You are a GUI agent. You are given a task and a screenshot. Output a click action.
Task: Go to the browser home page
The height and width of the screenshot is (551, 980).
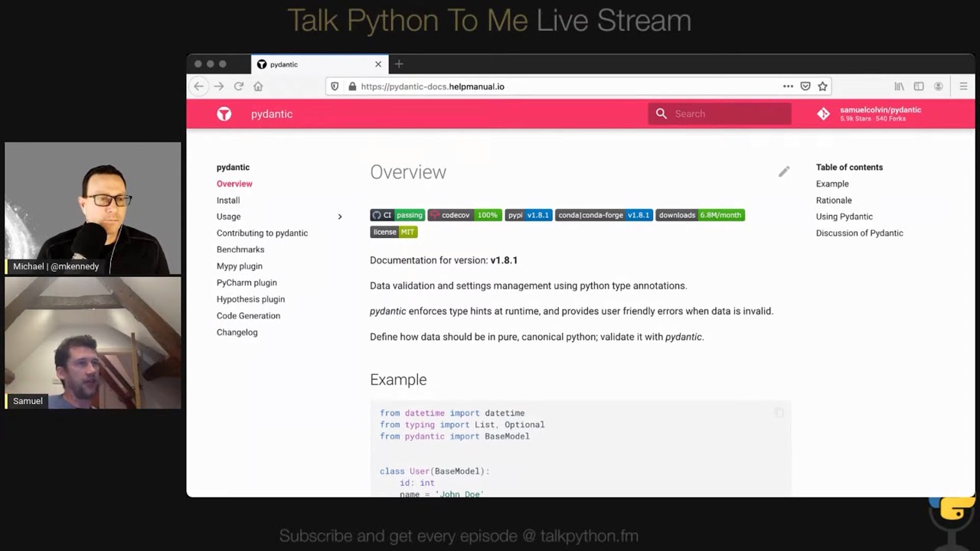pyautogui.click(x=258, y=86)
